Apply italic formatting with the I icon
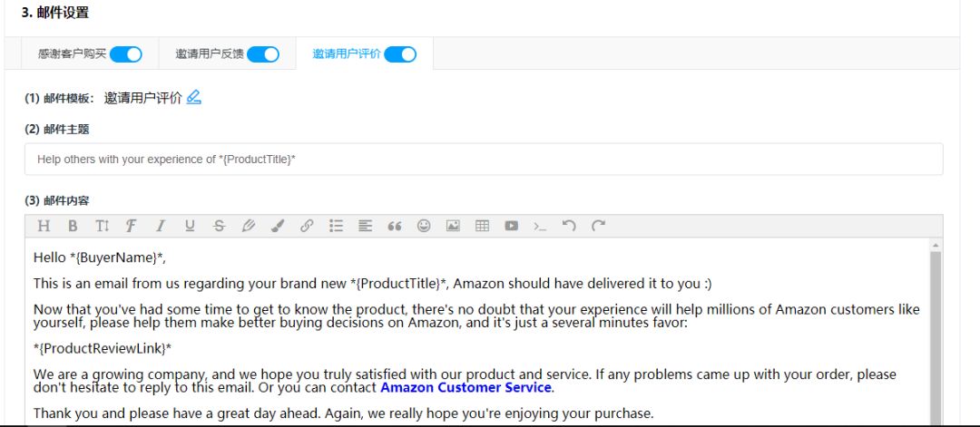The height and width of the screenshot is (427, 980). (161, 226)
